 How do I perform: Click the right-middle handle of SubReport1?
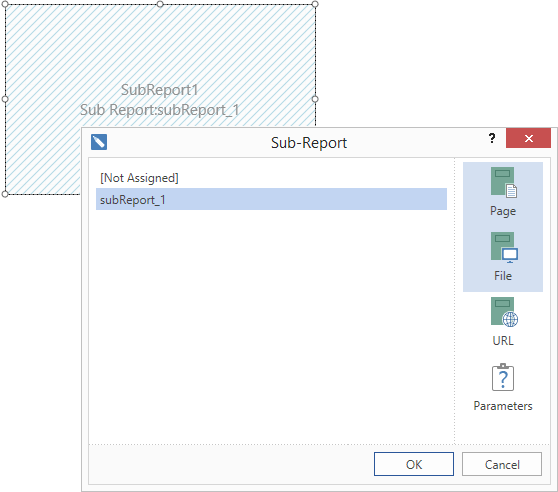(x=315, y=99)
